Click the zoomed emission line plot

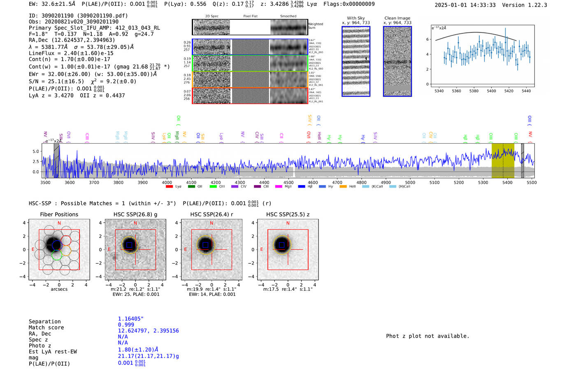click(x=483, y=56)
